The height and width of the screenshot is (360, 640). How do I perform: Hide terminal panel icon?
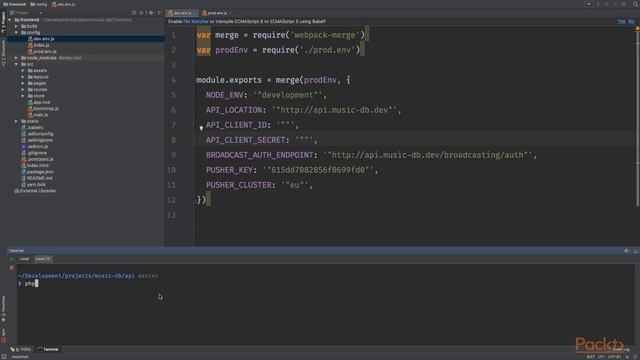click(x=636, y=251)
